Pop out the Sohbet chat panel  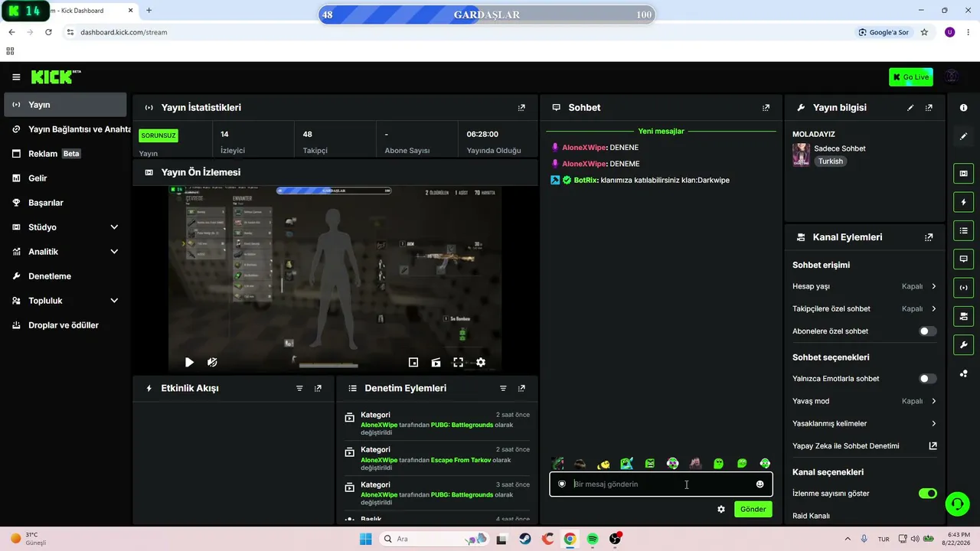[766, 108]
